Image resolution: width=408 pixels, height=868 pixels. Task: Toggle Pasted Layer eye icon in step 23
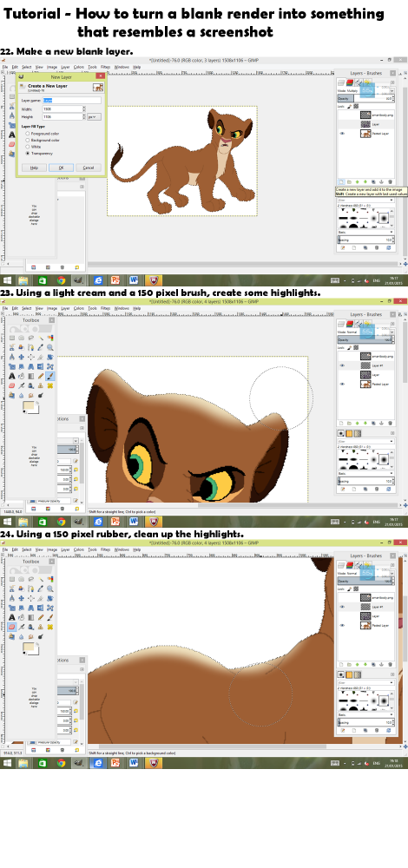(342, 385)
